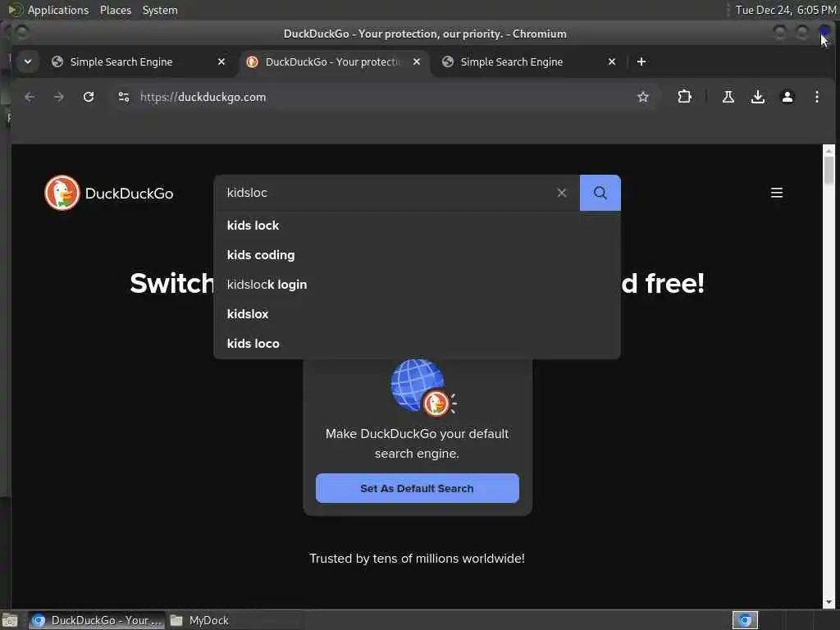Open the Chrome Labs flask icon
Screen dimensions: 840x630
point(728,97)
